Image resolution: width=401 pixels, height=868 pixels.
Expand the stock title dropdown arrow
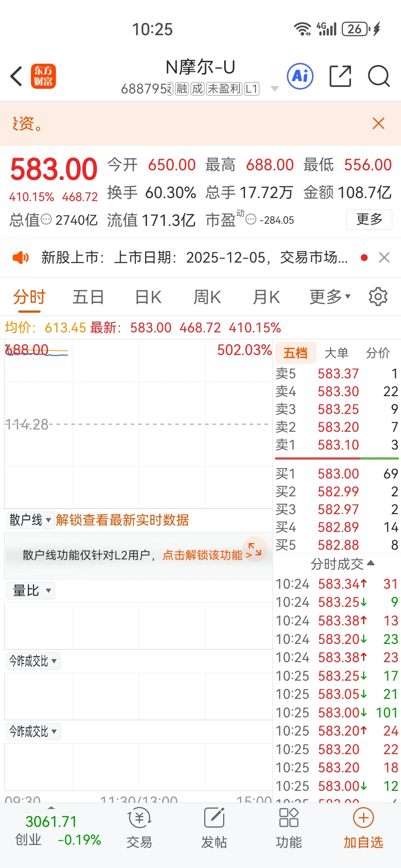(275, 89)
